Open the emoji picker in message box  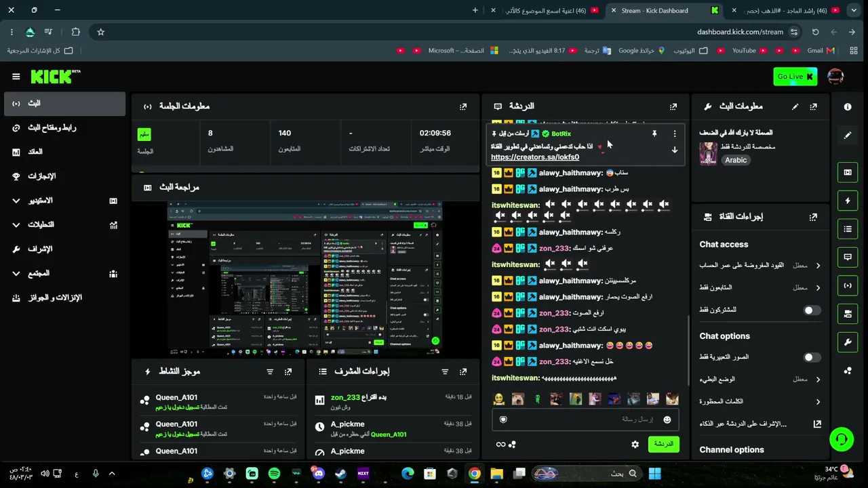pos(667,420)
